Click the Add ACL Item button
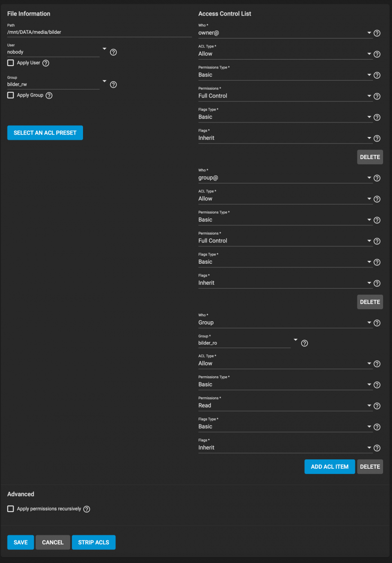This screenshot has width=392, height=563. point(330,467)
